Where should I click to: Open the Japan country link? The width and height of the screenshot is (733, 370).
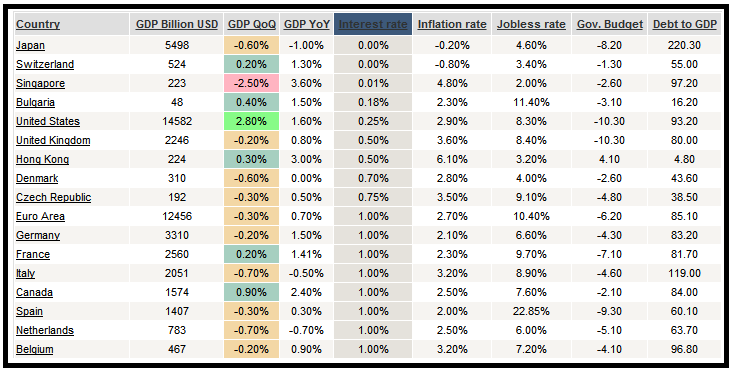pyautogui.click(x=30, y=45)
